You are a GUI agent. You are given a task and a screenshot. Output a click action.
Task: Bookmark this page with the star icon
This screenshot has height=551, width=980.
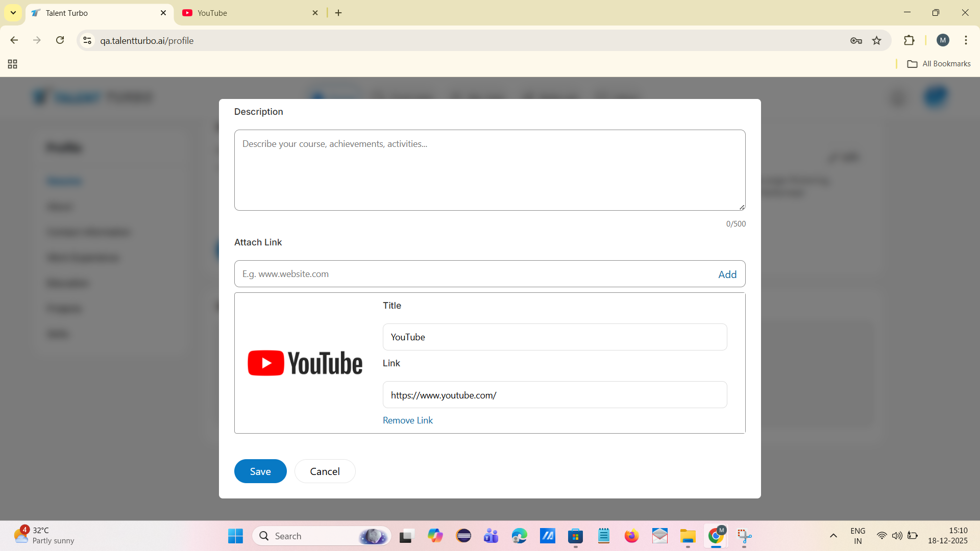pos(877,41)
